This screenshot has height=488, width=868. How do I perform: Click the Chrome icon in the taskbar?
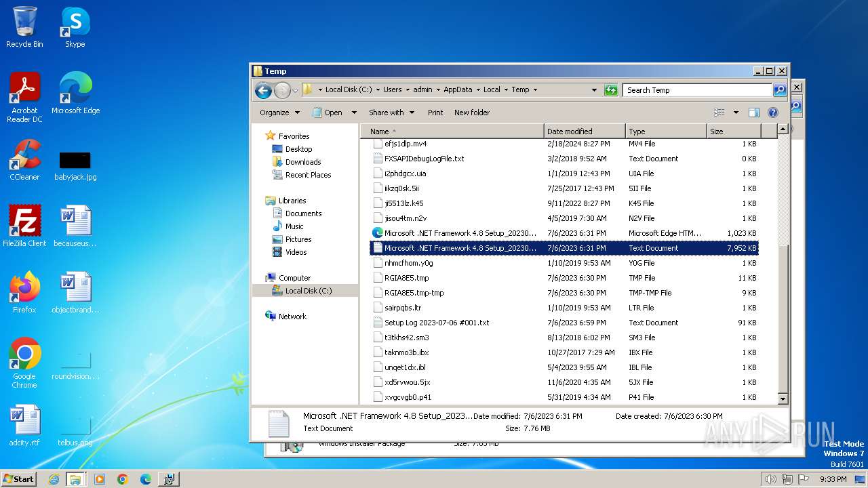(123, 479)
